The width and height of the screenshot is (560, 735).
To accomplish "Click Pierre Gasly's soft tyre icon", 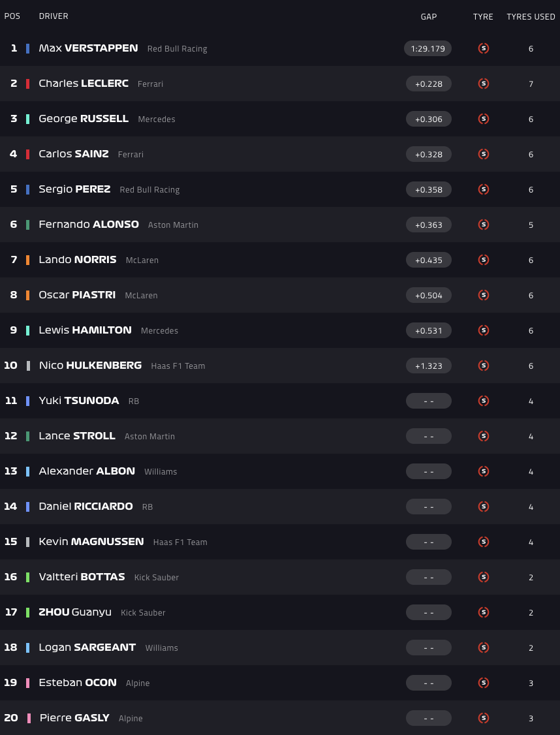I will (x=484, y=718).
